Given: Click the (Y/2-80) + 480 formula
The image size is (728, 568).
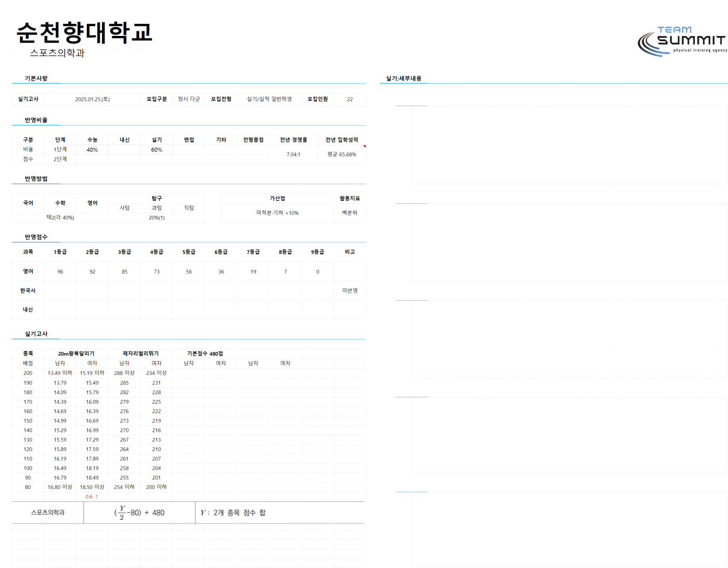Looking at the screenshot, I should point(139,513).
